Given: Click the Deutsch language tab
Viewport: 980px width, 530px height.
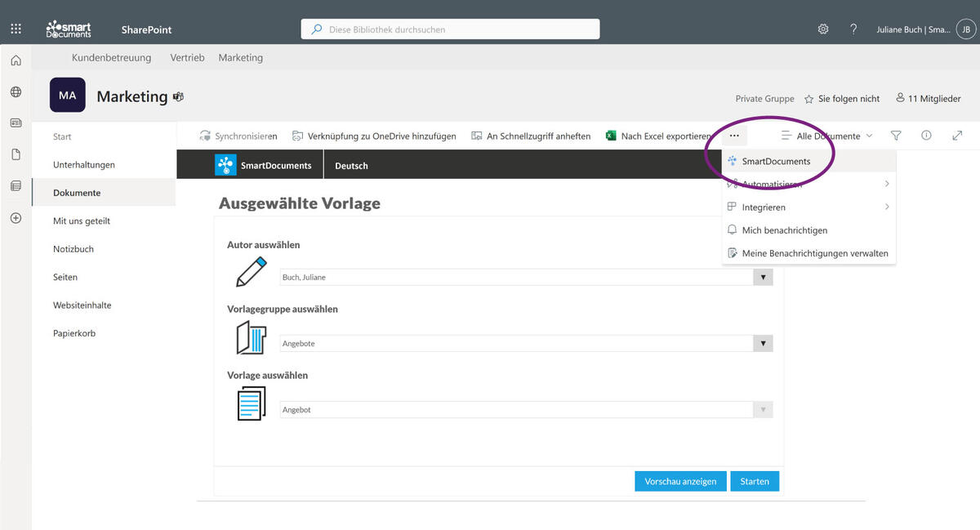Looking at the screenshot, I should (351, 166).
